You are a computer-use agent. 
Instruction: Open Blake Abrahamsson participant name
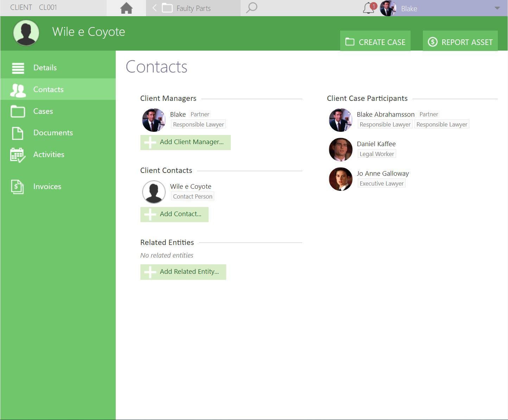386,114
